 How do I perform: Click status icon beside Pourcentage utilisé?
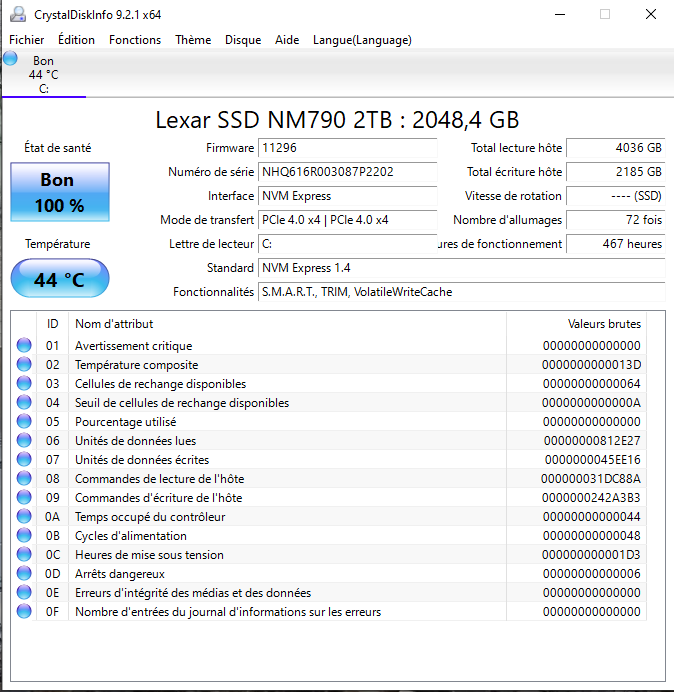pos(24,422)
